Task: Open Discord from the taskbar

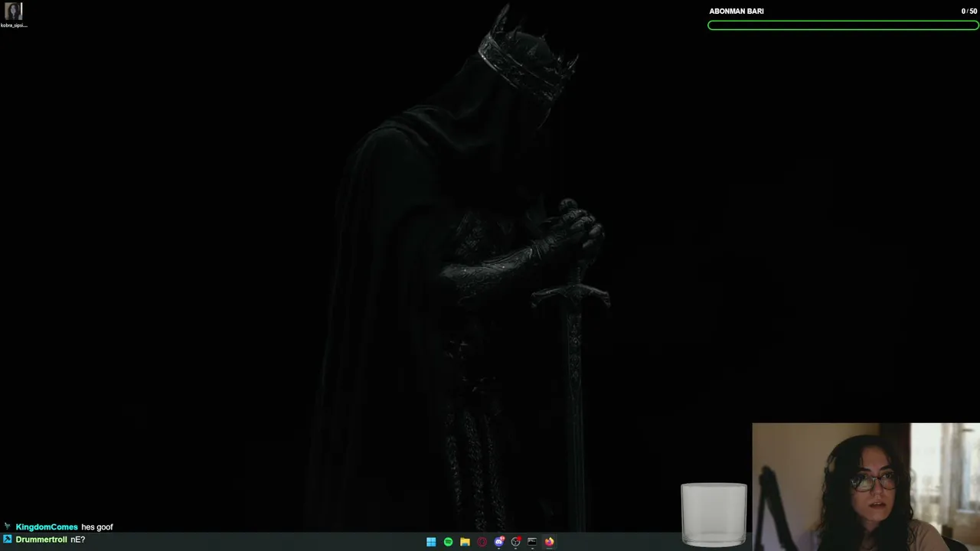Action: 499,542
